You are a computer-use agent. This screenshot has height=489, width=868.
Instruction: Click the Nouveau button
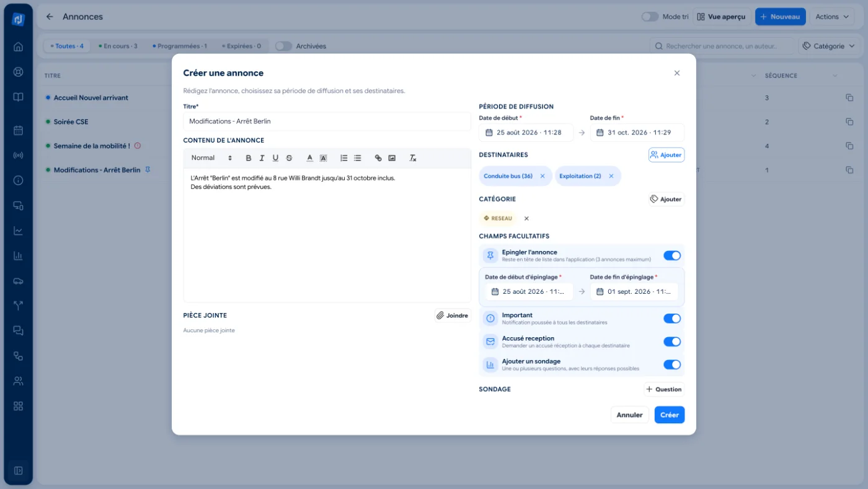(780, 17)
